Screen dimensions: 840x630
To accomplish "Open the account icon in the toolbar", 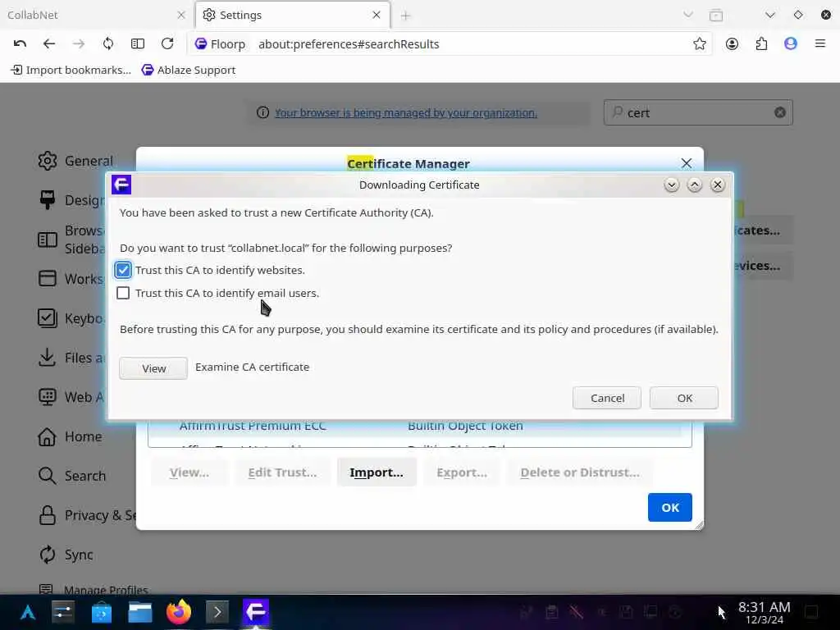I will click(732, 44).
